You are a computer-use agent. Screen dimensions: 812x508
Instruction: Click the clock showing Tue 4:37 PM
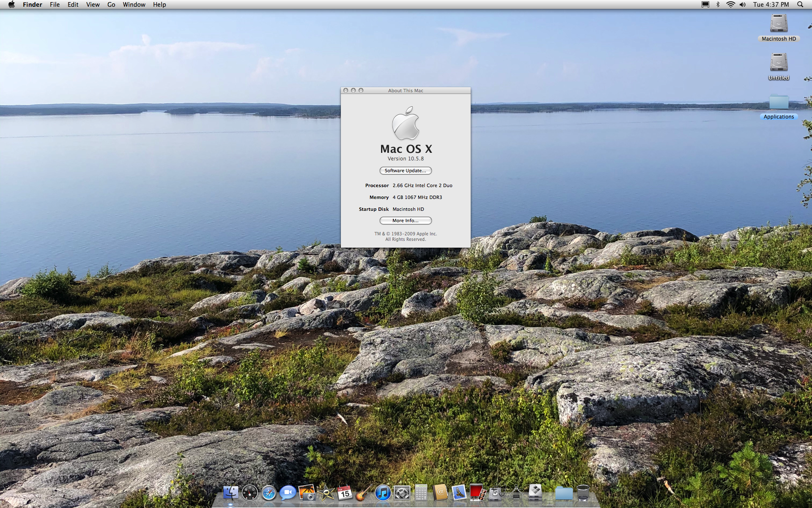pyautogui.click(x=771, y=4)
